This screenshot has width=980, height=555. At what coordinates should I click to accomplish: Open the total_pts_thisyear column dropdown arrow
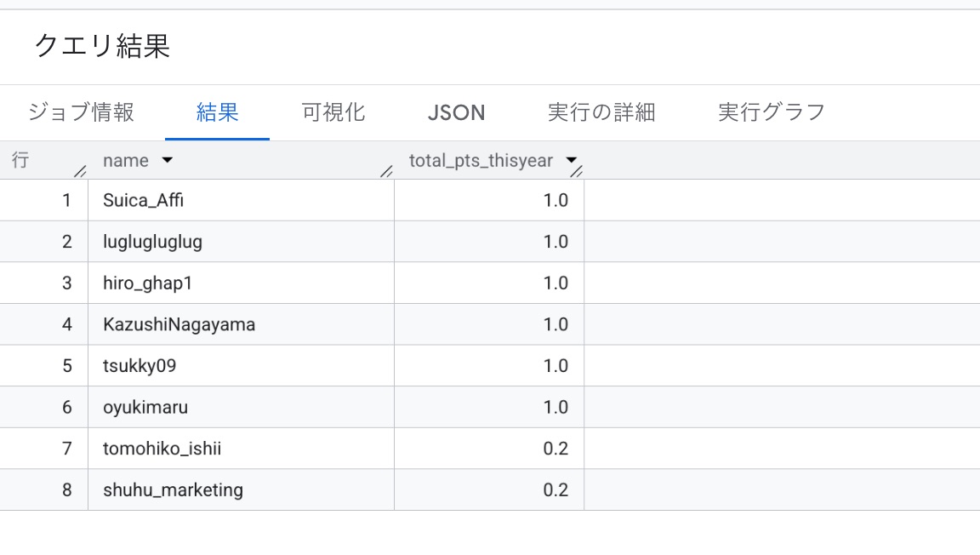(x=572, y=161)
